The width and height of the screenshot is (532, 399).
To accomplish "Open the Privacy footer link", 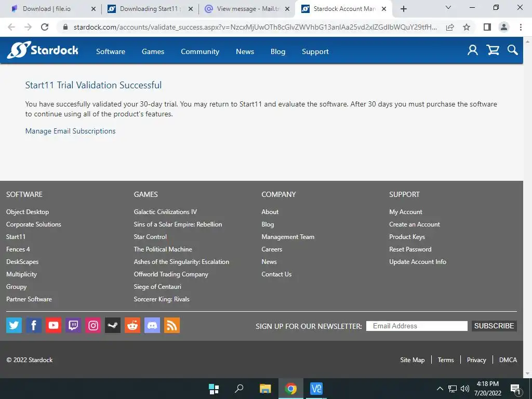I will click(476, 360).
